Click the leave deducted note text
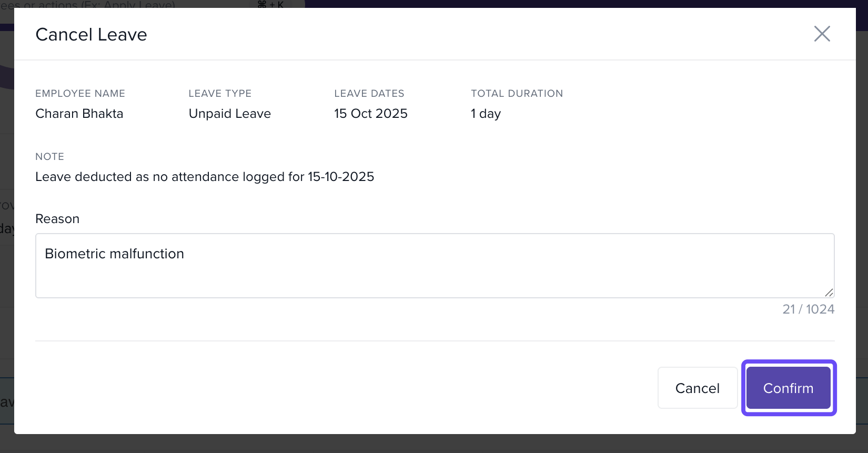The width and height of the screenshot is (868, 453). [x=205, y=177]
